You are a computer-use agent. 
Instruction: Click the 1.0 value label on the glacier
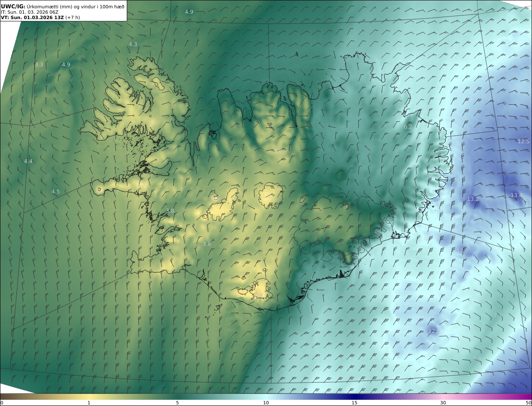point(266,196)
